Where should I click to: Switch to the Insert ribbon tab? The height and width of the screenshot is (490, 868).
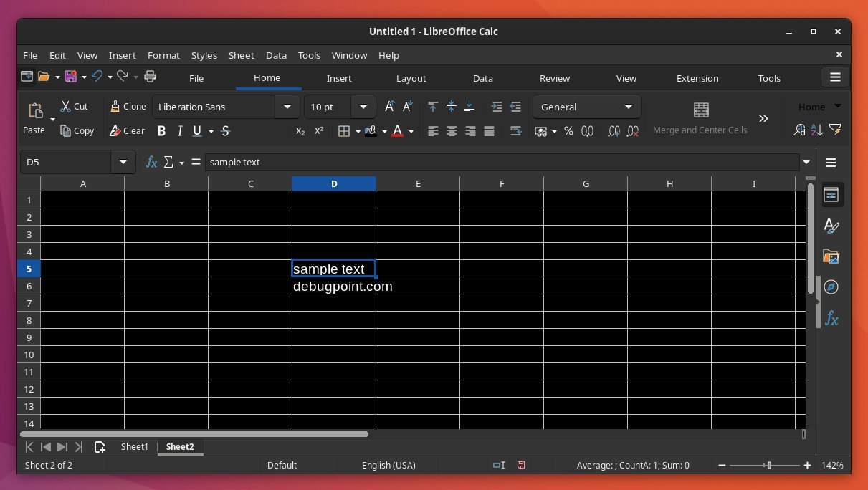[339, 78]
